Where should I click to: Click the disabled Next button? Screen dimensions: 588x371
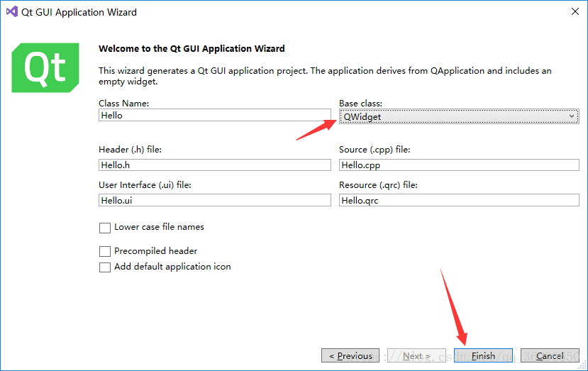(x=416, y=355)
